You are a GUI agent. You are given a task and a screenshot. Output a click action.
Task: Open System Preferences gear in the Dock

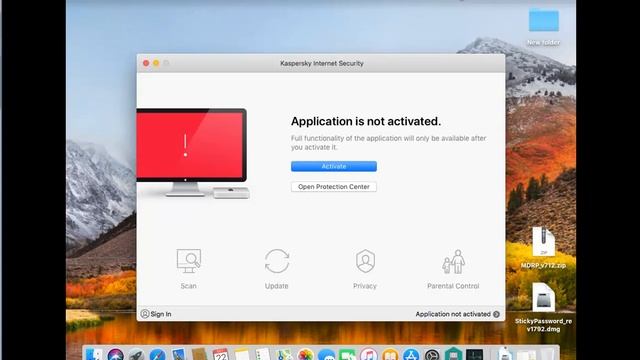click(432, 354)
